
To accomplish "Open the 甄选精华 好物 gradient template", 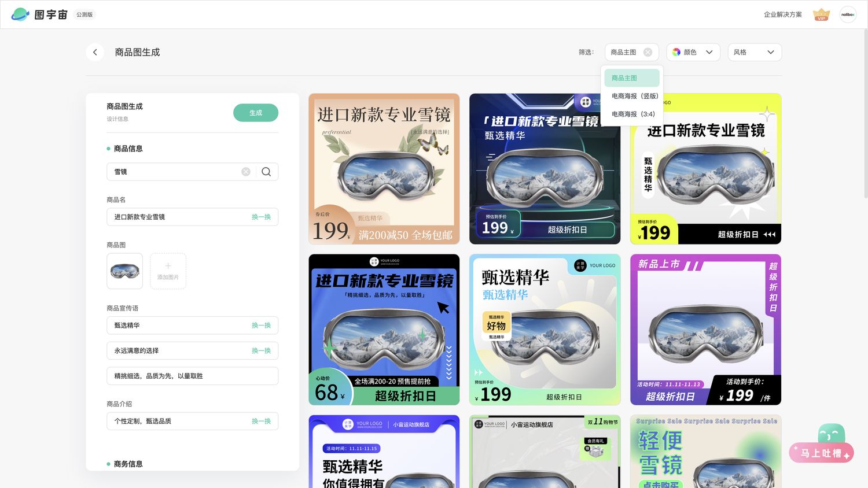I will click(545, 330).
